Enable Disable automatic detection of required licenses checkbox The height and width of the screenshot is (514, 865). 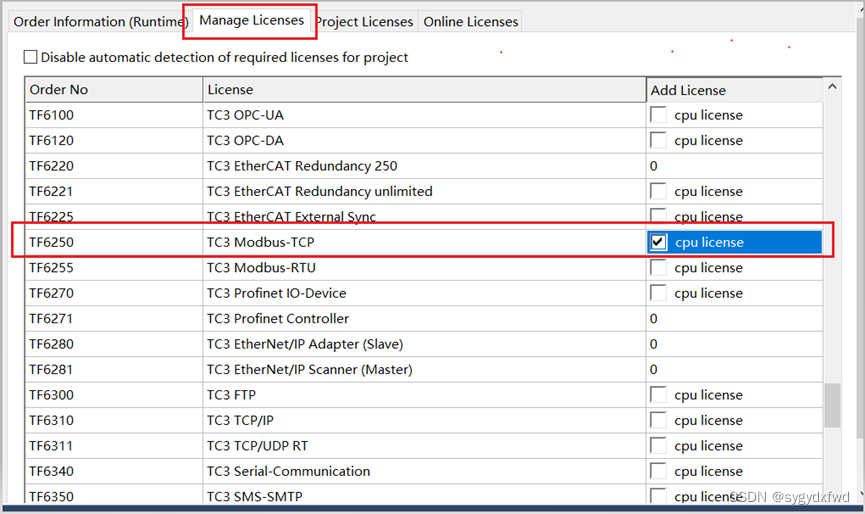pyautogui.click(x=30, y=57)
